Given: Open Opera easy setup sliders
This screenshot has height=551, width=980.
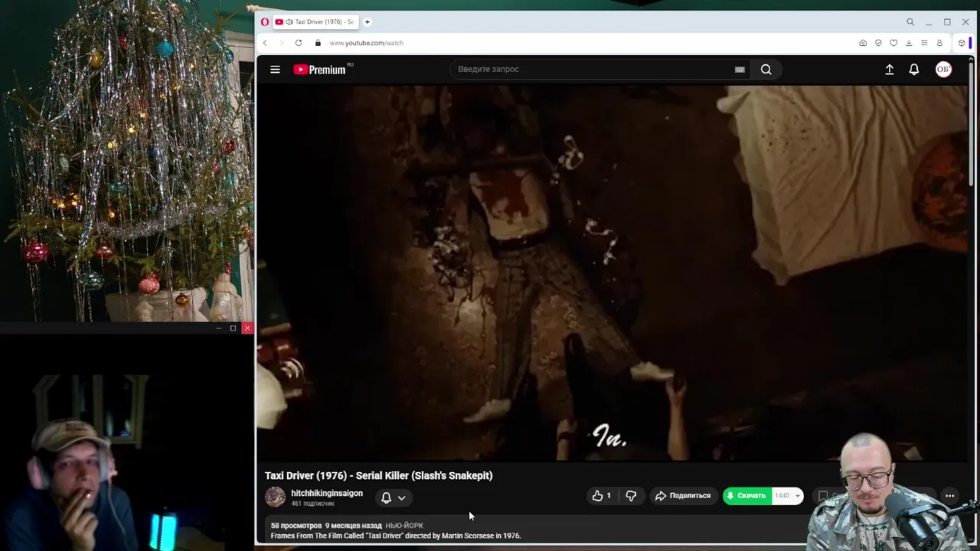Looking at the screenshot, I should pyautogui.click(x=924, y=43).
